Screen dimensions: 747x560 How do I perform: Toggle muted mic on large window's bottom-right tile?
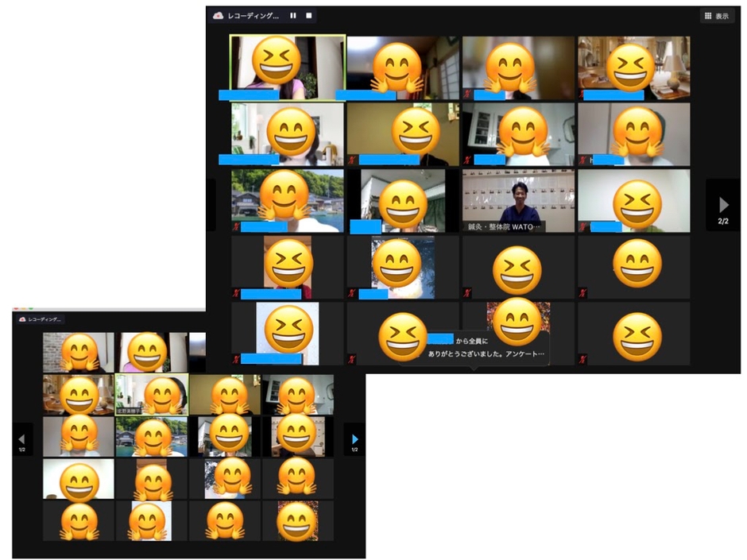pyautogui.click(x=583, y=359)
